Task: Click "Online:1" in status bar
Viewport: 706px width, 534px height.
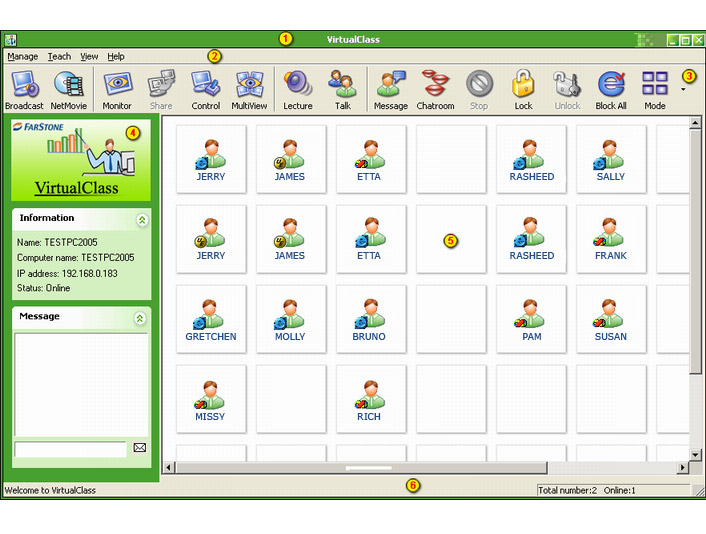Action: [x=620, y=490]
